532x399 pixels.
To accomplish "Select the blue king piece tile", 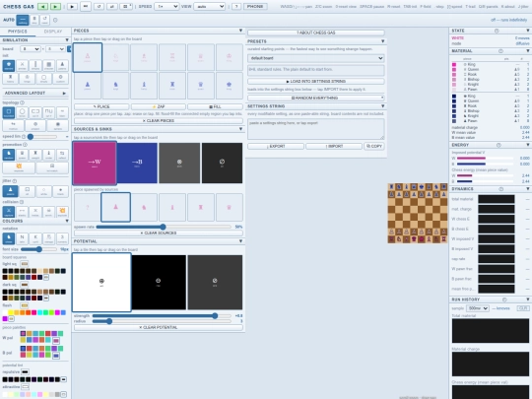I will [229, 86].
